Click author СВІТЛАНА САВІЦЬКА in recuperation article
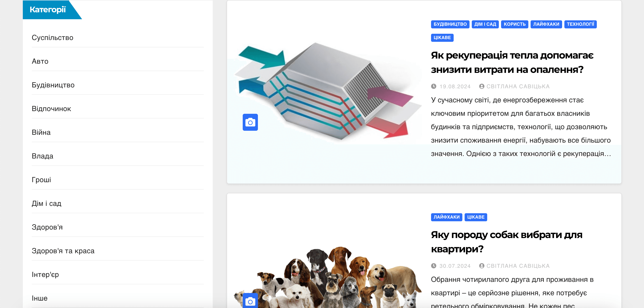Screen dimensions: 644x308 pyautogui.click(x=518, y=86)
